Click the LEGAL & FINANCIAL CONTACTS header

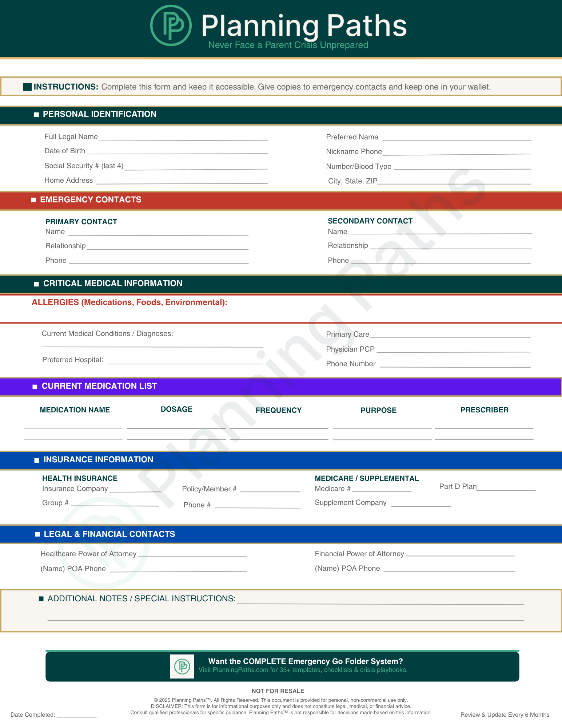tap(281, 534)
